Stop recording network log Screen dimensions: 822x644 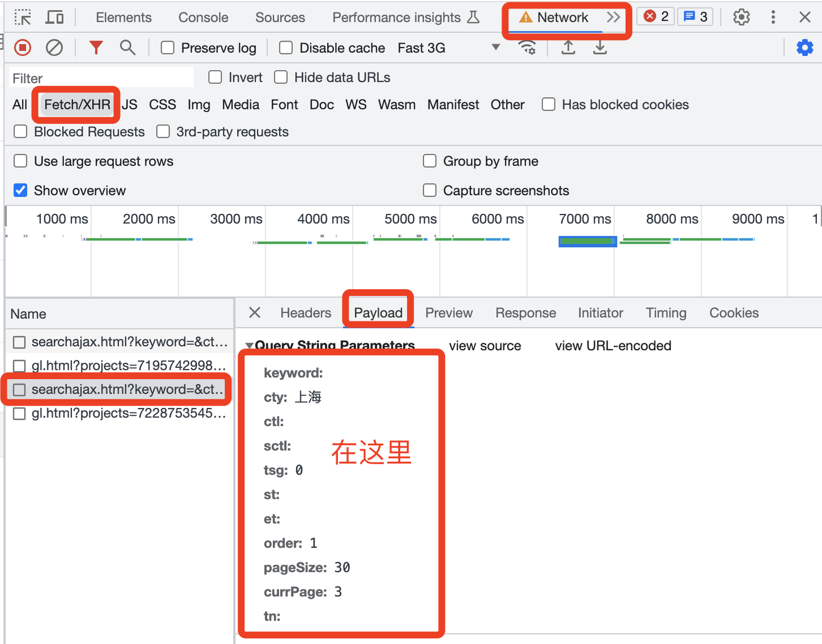pyautogui.click(x=23, y=48)
